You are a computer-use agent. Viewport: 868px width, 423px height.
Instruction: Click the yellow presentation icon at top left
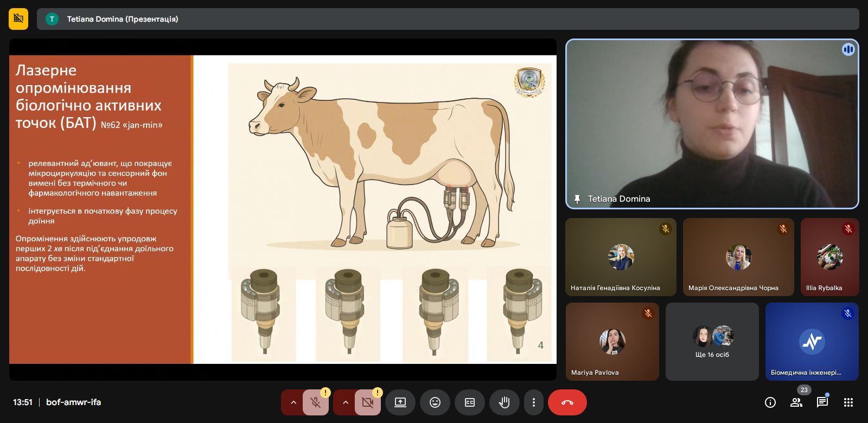click(18, 19)
